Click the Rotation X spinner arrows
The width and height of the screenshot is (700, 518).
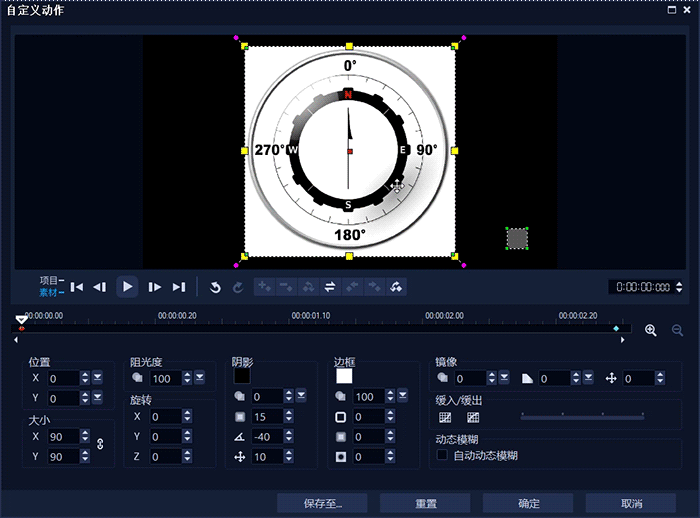pos(187,417)
